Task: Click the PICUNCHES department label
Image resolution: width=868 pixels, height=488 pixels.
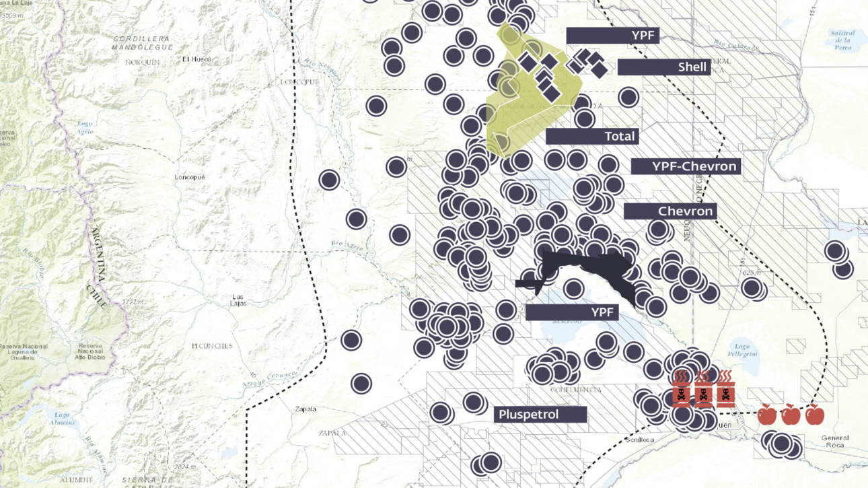Action: (x=211, y=346)
